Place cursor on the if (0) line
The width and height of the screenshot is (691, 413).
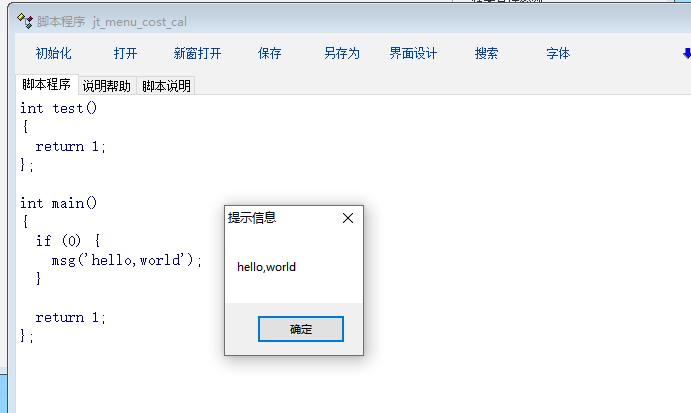pos(68,241)
